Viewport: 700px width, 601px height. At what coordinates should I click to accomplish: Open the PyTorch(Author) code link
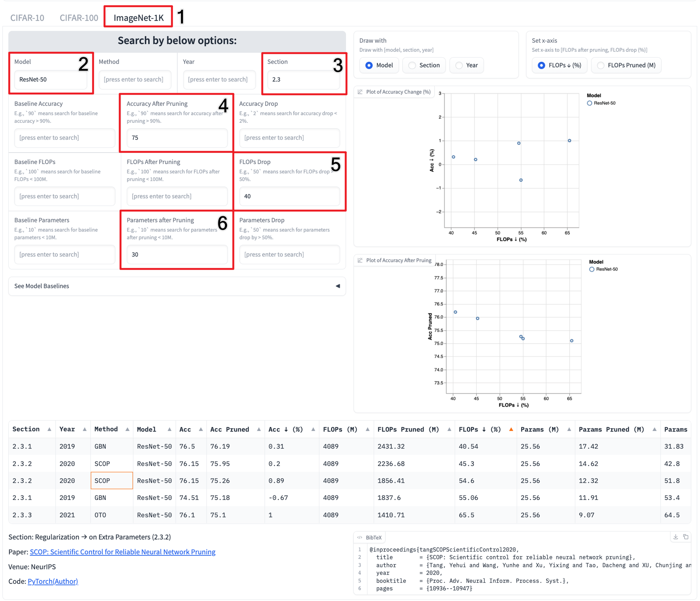[53, 581]
